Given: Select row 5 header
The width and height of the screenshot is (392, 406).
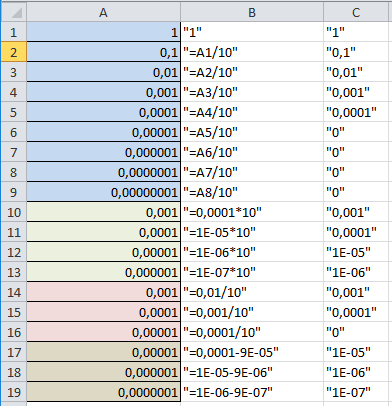Looking at the screenshot, I should tap(14, 112).
